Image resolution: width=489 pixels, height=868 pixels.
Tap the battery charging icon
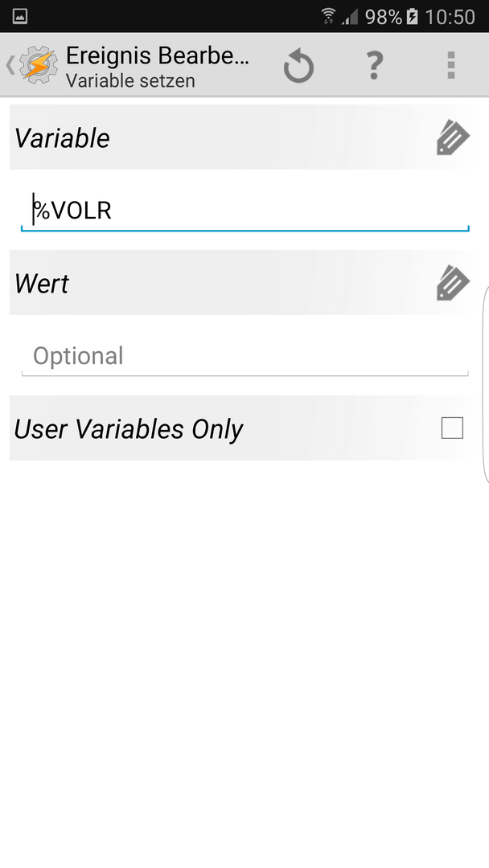pos(412,17)
